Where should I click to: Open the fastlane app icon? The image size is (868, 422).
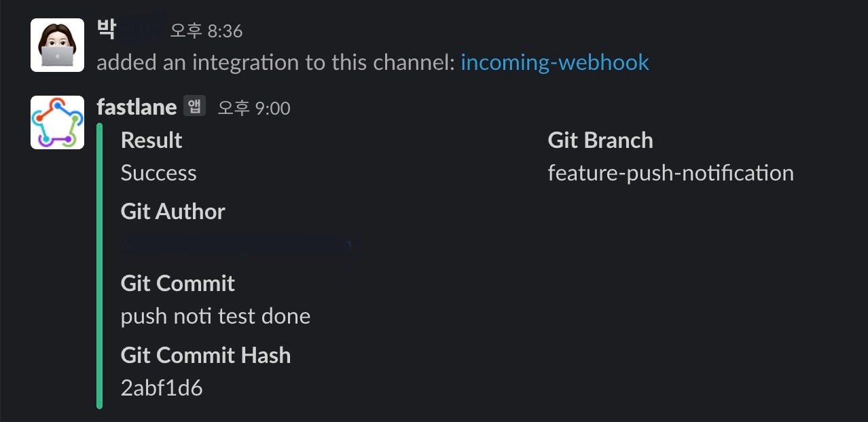pyautogui.click(x=57, y=122)
